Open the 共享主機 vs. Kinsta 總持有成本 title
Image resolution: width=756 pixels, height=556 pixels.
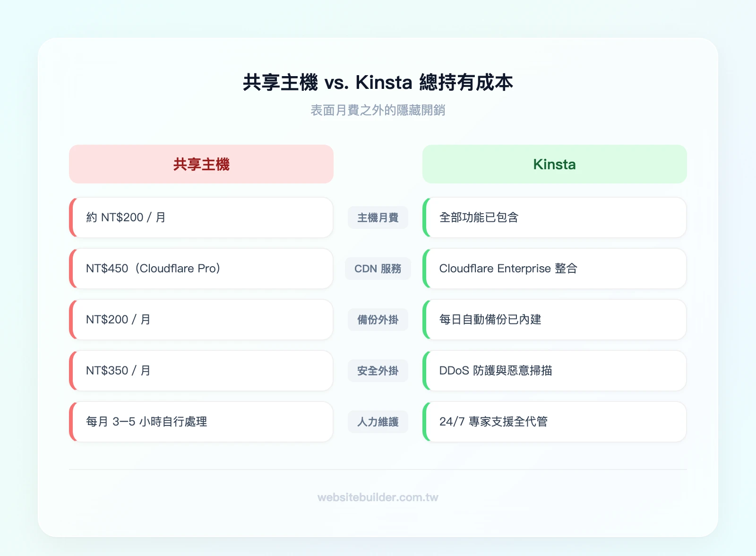[378, 82]
